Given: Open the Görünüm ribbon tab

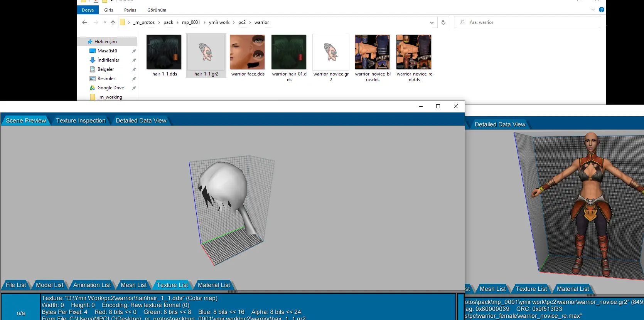Looking at the screenshot, I should pyautogui.click(x=157, y=10).
